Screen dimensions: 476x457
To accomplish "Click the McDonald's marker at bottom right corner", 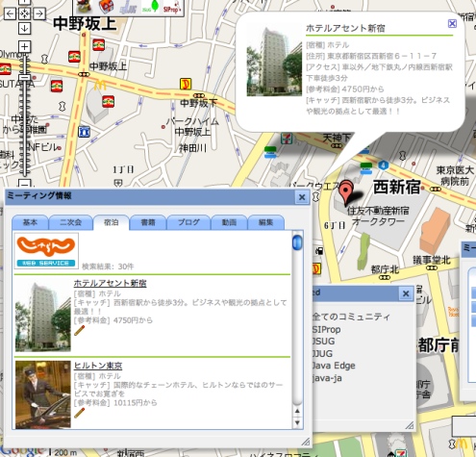I will point(461,444).
